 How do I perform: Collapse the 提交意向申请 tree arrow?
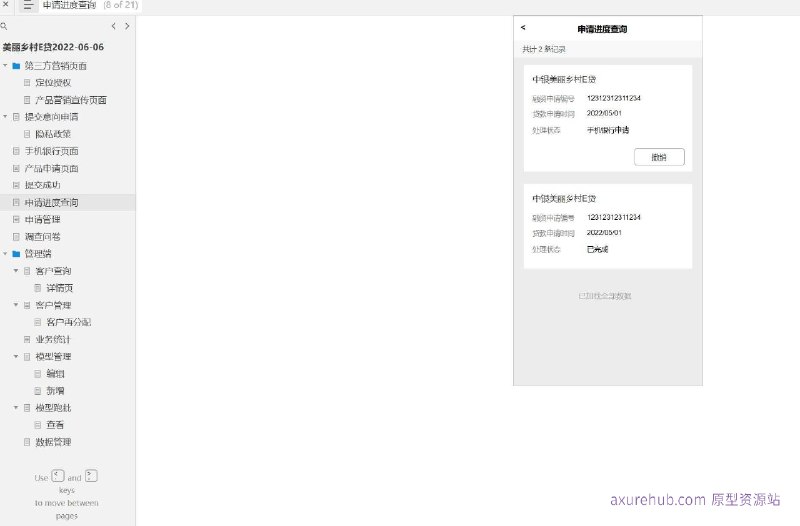click(x=5, y=116)
